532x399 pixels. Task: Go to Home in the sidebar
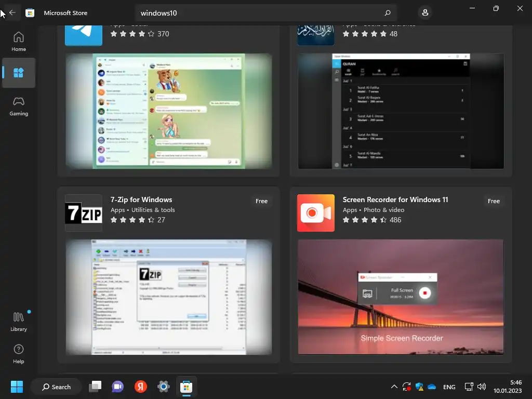[x=19, y=42]
